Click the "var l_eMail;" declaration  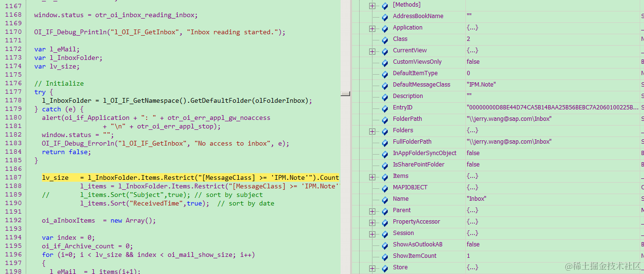pyautogui.click(x=57, y=49)
